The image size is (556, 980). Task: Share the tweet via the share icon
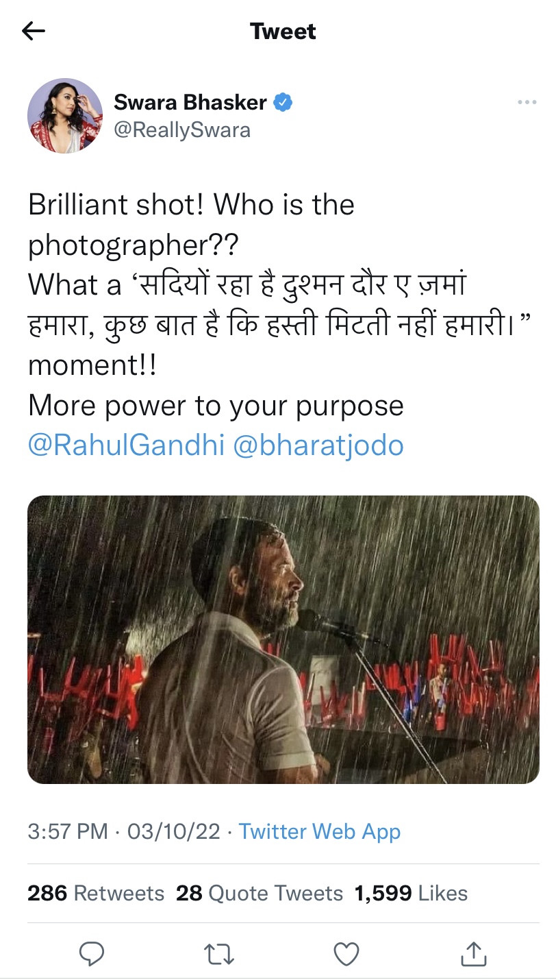[474, 953]
